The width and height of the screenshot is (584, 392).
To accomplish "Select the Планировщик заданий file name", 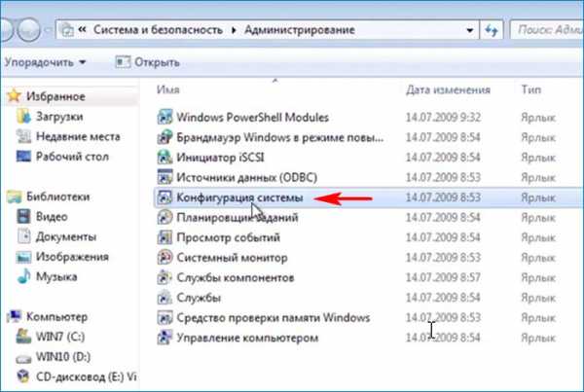I will tap(237, 218).
